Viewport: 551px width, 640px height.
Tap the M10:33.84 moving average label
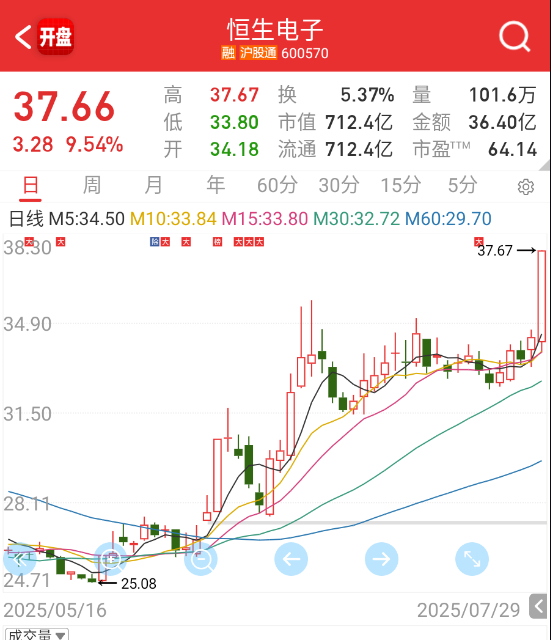[173, 219]
